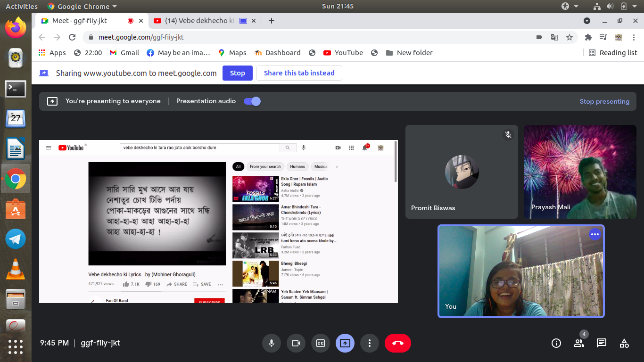644x362 pixels.
Task: Click Share this tab instead button
Action: [x=299, y=73]
